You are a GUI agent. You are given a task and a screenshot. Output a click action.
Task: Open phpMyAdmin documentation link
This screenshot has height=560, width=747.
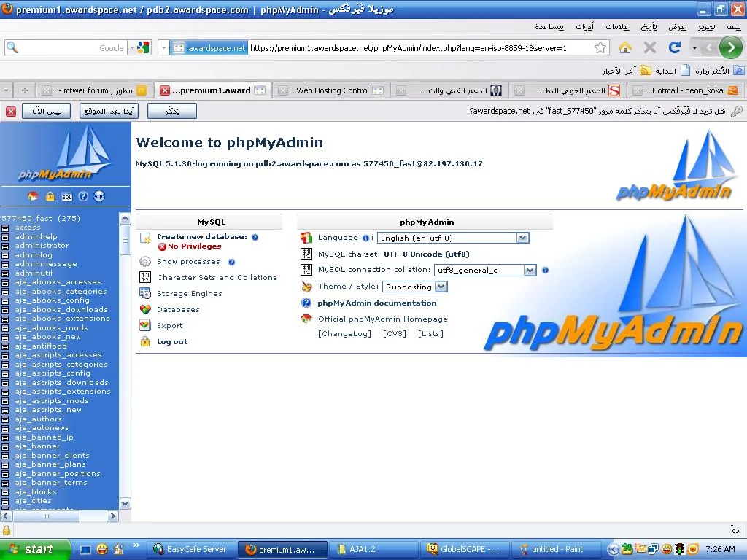376,303
